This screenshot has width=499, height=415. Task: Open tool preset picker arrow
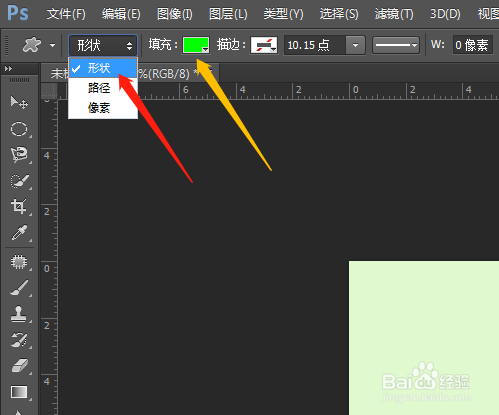[x=52, y=45]
